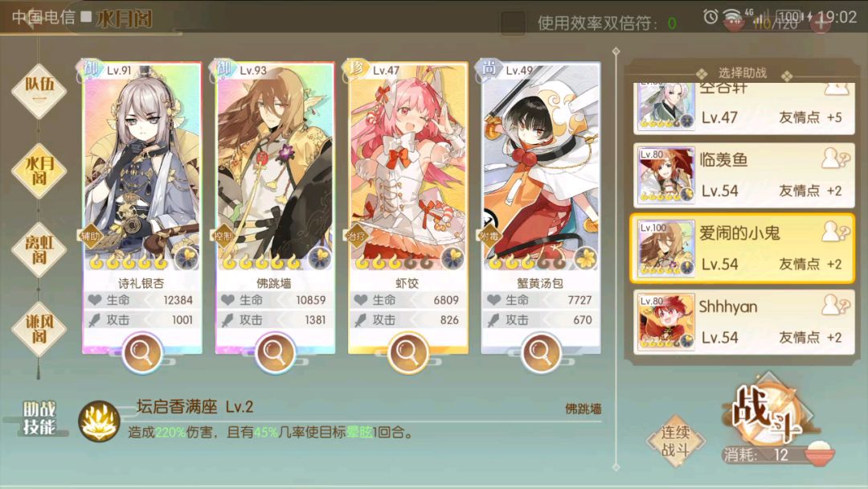Add friend icon beside 临羡鱼
Screen dimensions: 868x489
pyautogui.click(x=835, y=159)
